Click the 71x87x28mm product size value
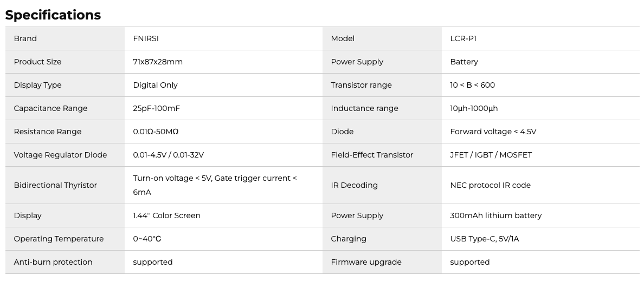 158,62
